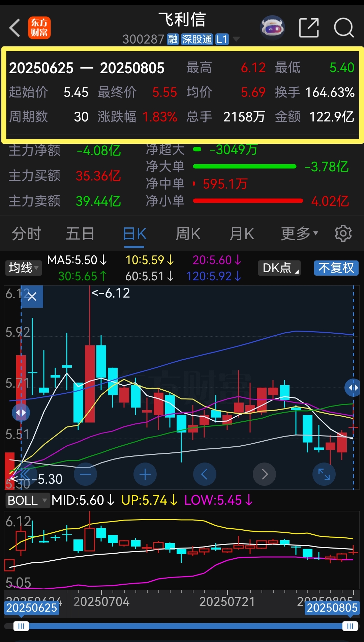Screen dimensions: 364x642
Task: Tap the BOLL UP:5.74 value
Action: (x=149, y=500)
